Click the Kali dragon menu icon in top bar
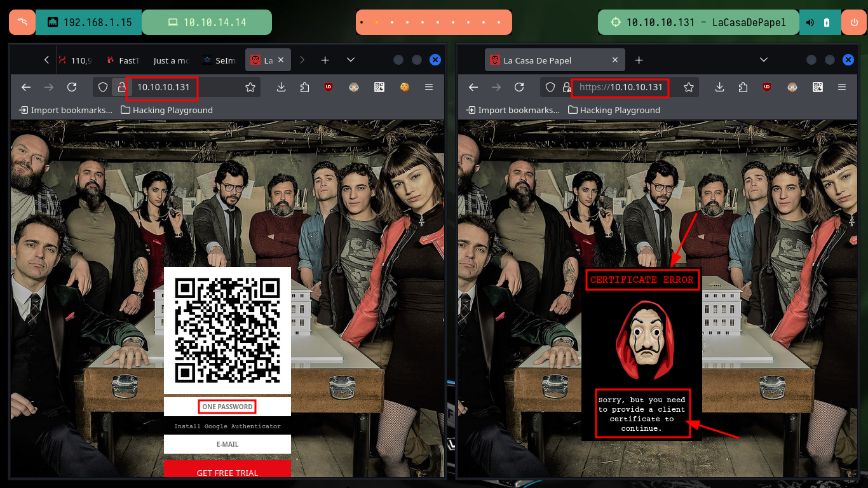 pyautogui.click(x=22, y=22)
